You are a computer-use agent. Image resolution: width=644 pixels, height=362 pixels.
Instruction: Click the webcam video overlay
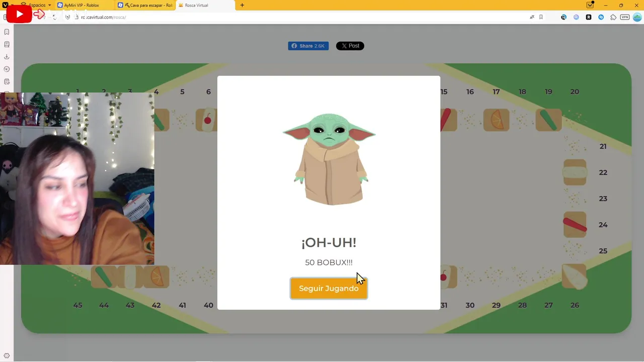[77, 178]
